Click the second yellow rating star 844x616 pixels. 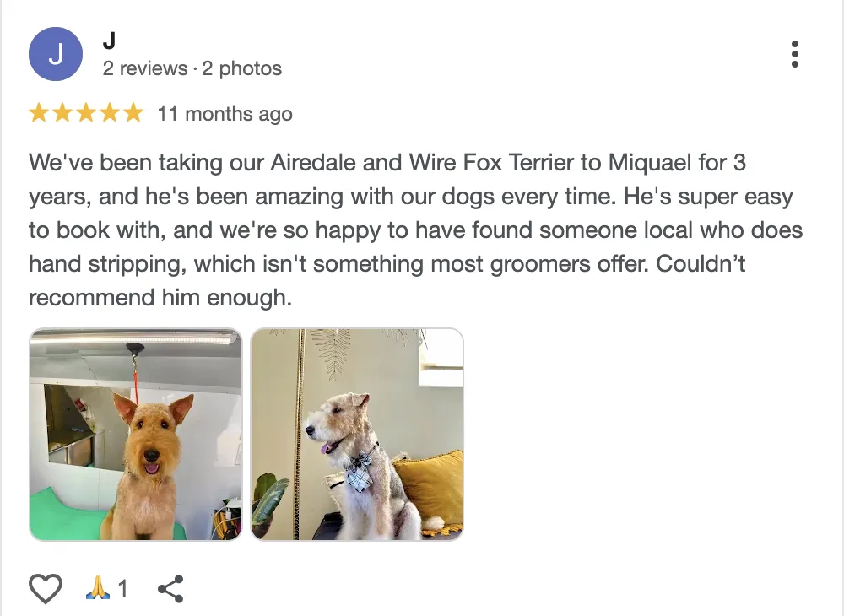point(62,114)
